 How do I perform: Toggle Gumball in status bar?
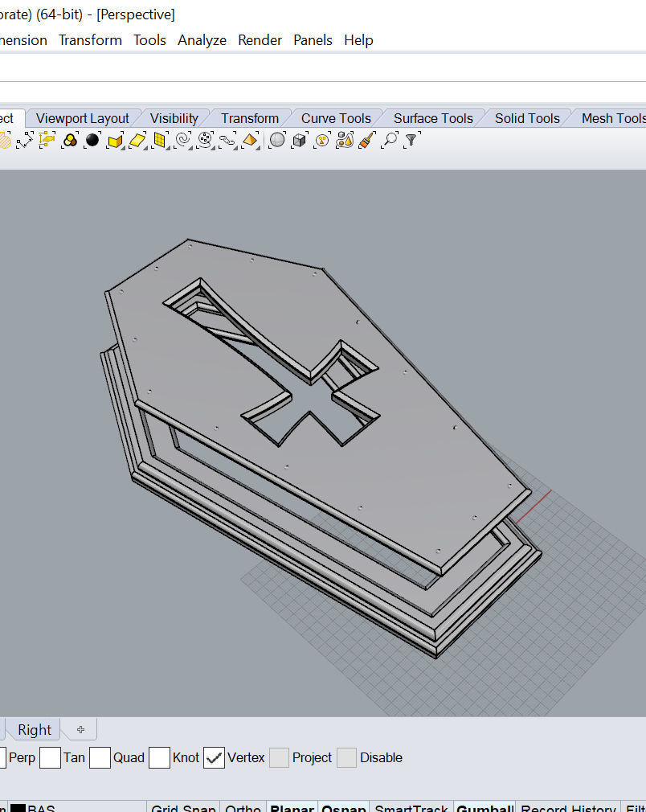tap(485, 807)
